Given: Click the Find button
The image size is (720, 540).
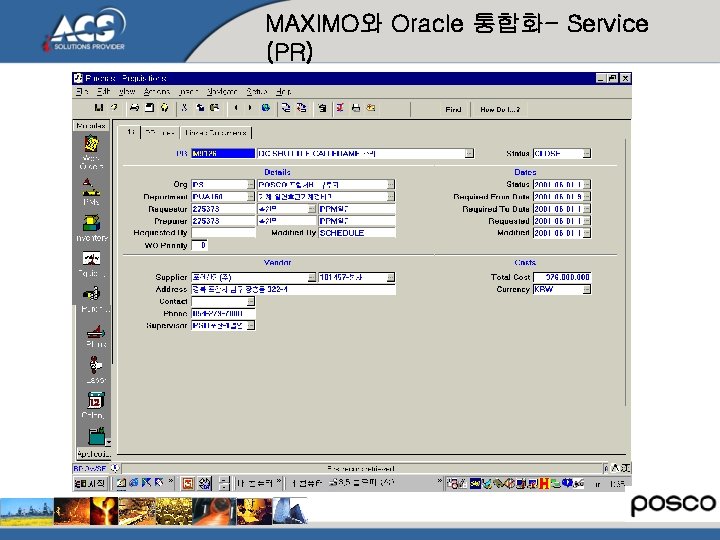Looking at the screenshot, I should tap(453, 109).
